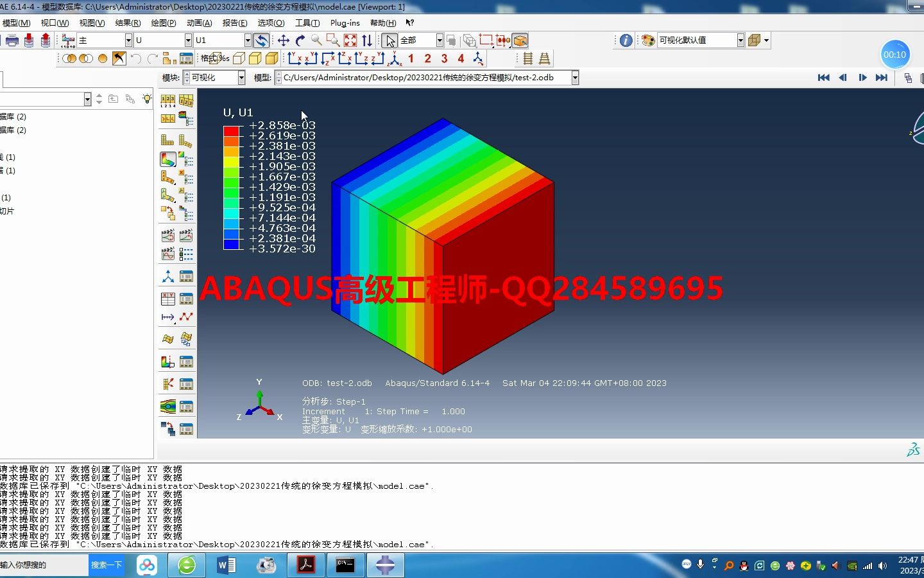The height and width of the screenshot is (578, 924).
Task: Click the plot contours on deformed shape icon
Action: 167,159
